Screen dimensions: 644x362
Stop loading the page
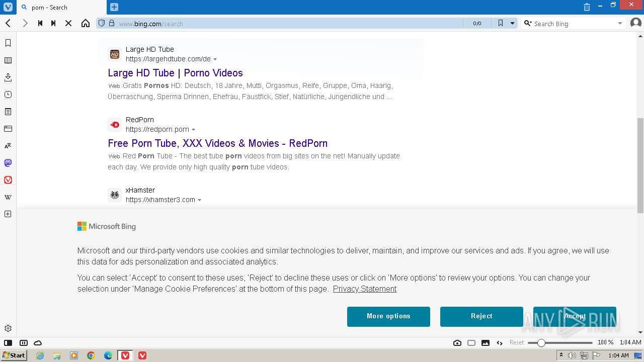(69, 23)
